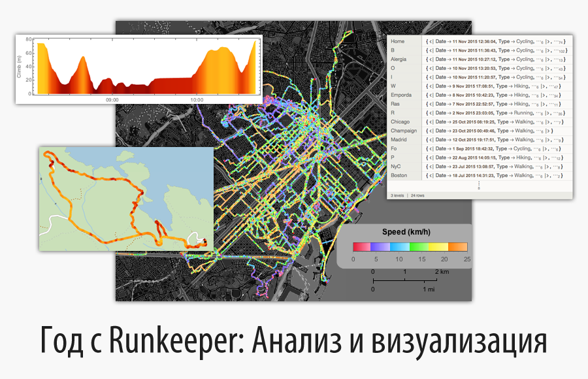The height and width of the screenshot is (379, 588).
Task: Pick the red speed legend swatch
Action: tap(361, 246)
